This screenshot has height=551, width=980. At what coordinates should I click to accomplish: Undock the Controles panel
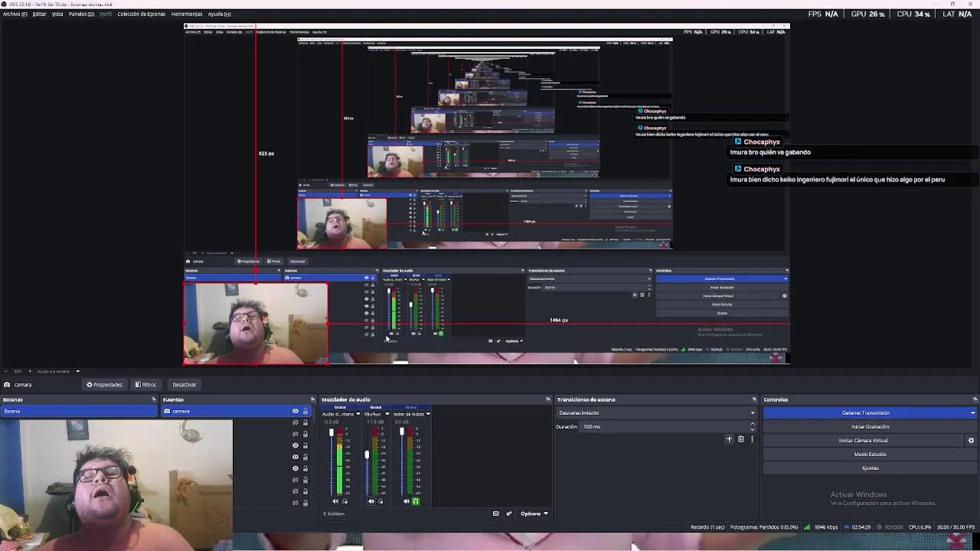click(x=975, y=399)
